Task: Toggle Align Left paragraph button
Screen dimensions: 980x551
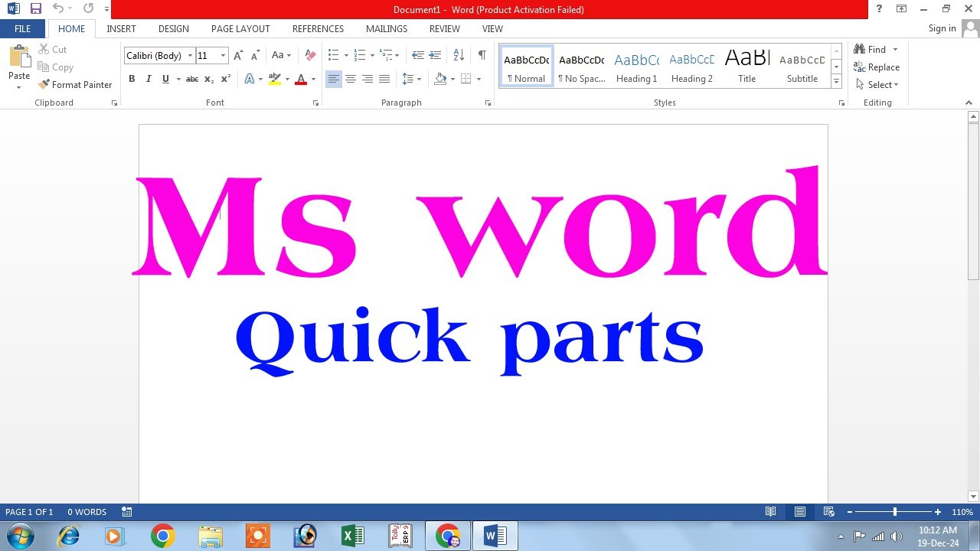Action: tap(334, 79)
